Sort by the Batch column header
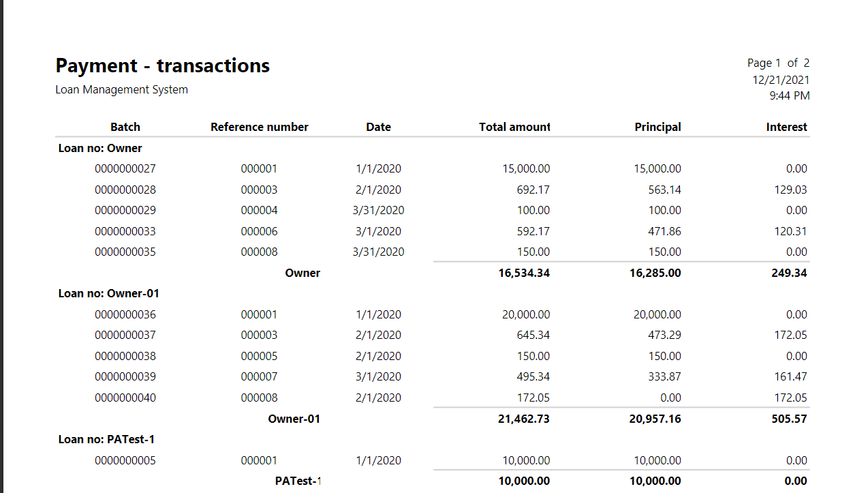The height and width of the screenshot is (493, 868). pyautogui.click(x=125, y=127)
